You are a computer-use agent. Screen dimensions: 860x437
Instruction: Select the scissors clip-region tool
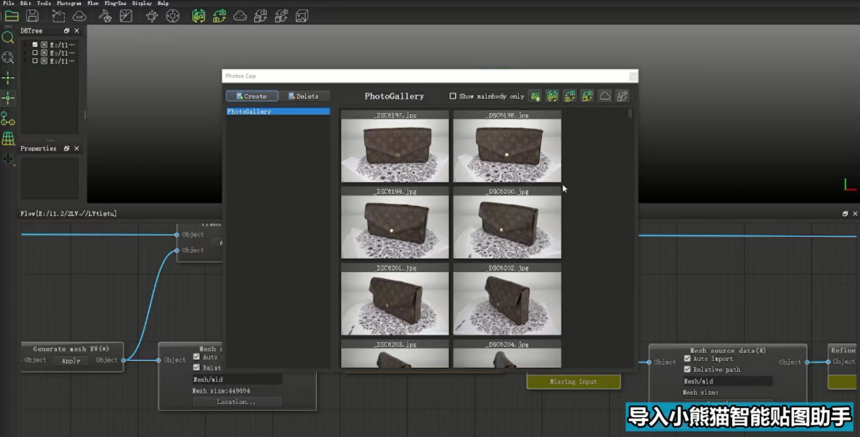(x=58, y=16)
